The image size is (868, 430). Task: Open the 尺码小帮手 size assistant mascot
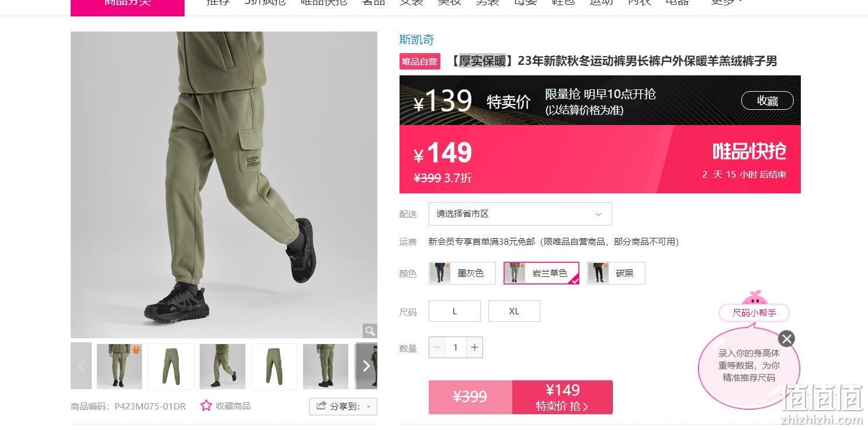point(754,307)
